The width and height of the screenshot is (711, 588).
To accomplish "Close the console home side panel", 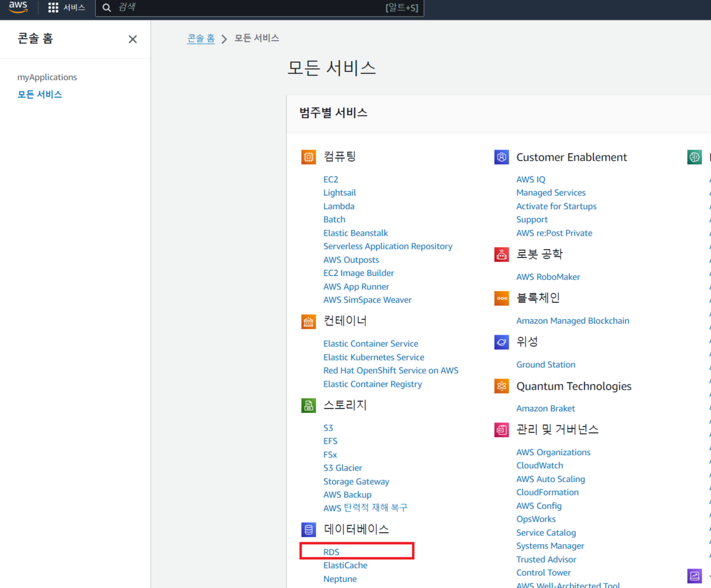I will [x=133, y=39].
